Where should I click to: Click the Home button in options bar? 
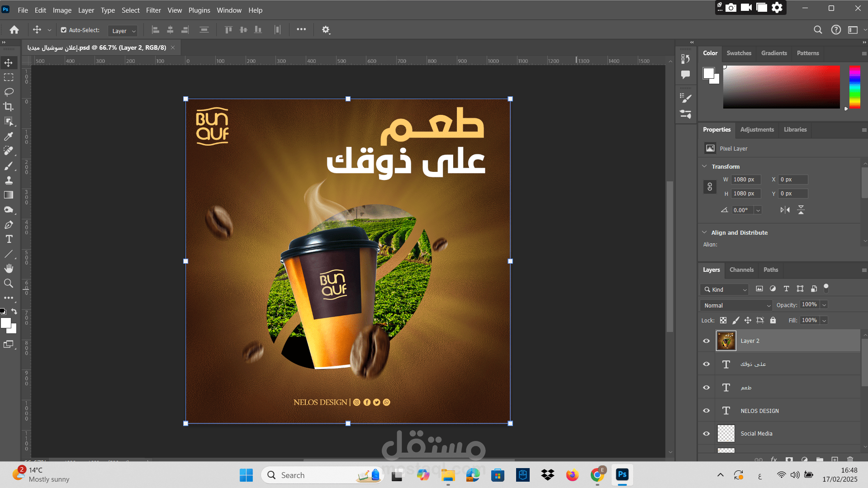pyautogui.click(x=14, y=30)
